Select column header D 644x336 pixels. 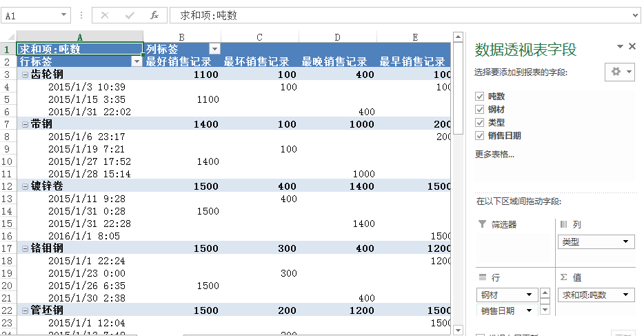338,37
